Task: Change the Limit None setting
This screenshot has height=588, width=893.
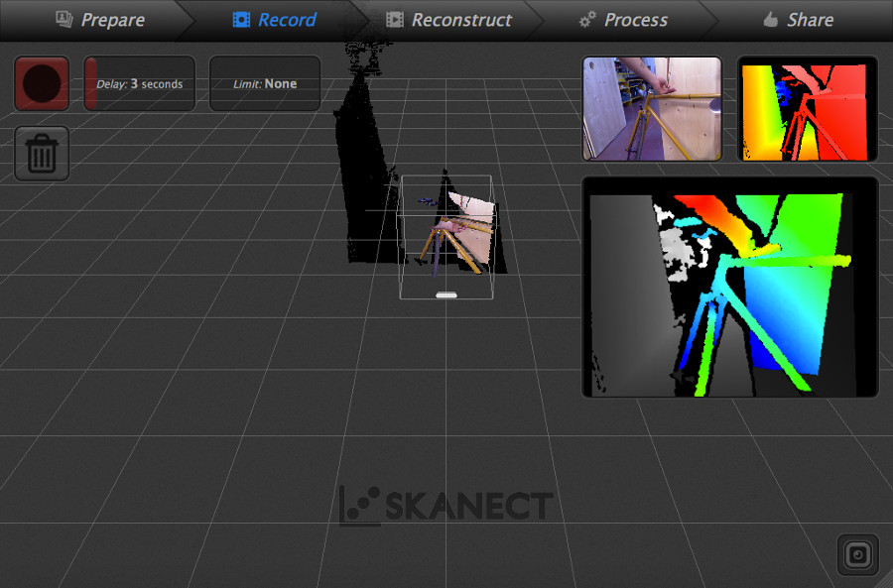Action: click(265, 83)
